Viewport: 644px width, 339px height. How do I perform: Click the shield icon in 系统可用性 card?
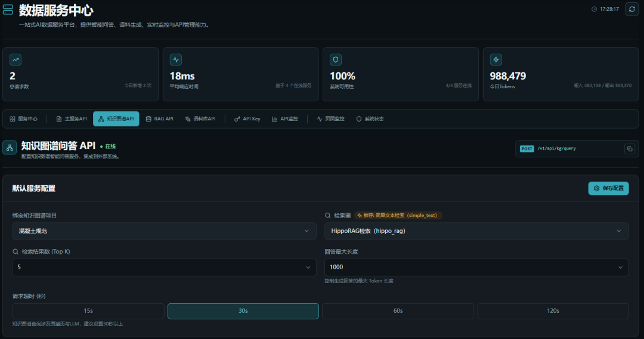pos(336,60)
